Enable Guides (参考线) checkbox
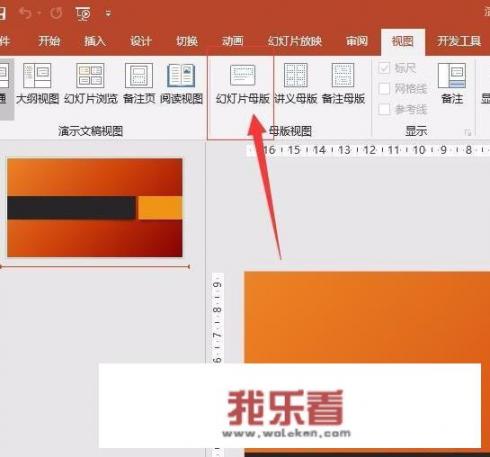 [384, 109]
